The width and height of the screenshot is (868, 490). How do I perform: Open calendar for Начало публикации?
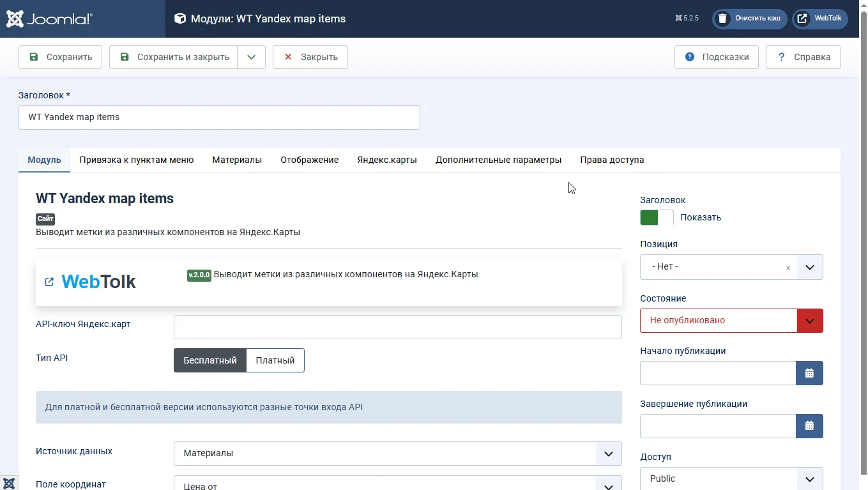point(809,373)
